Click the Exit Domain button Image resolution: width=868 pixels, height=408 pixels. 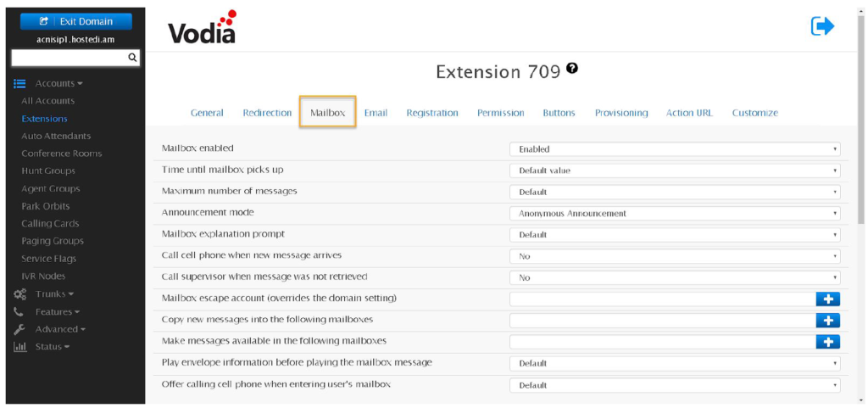point(75,21)
